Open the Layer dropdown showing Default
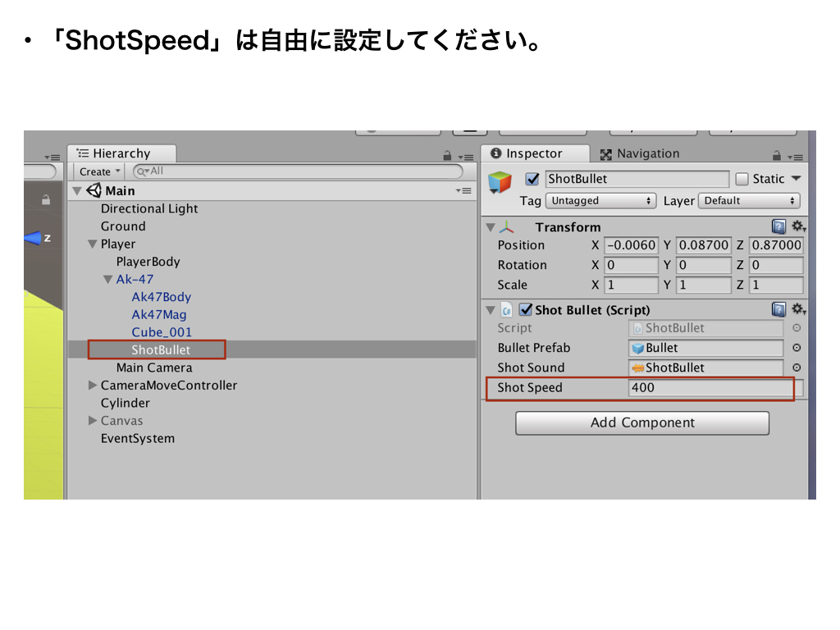The image size is (840, 630). click(x=749, y=201)
